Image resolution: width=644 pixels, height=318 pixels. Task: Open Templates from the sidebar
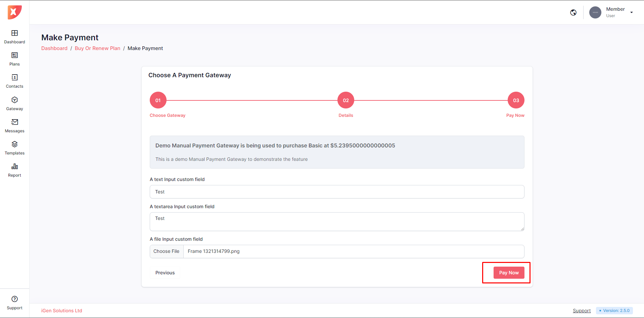coord(14,144)
